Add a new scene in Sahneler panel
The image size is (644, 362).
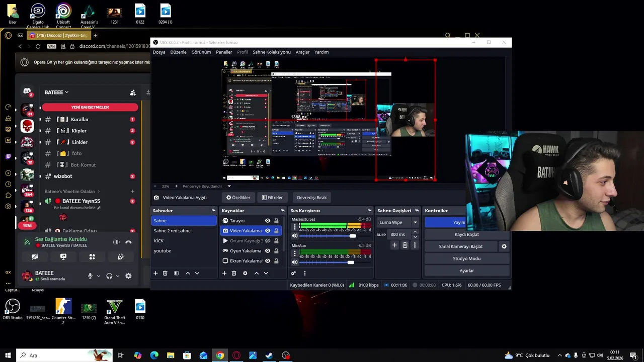tap(155, 273)
